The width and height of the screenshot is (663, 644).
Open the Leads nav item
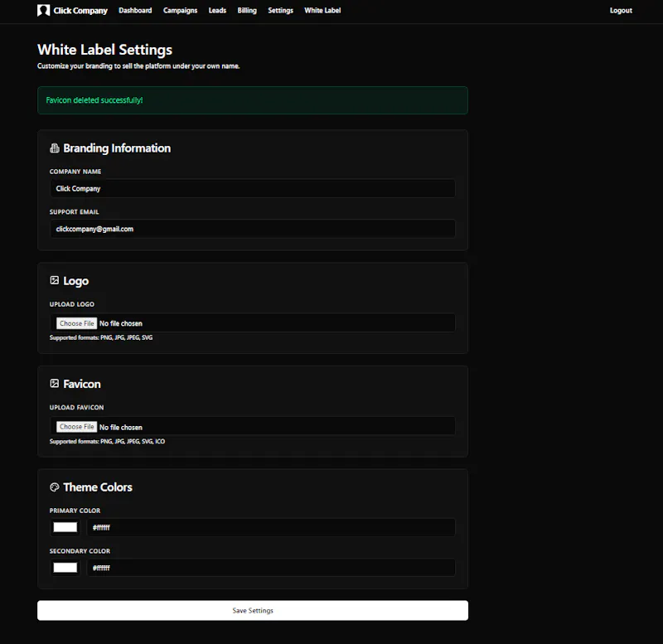tap(217, 11)
